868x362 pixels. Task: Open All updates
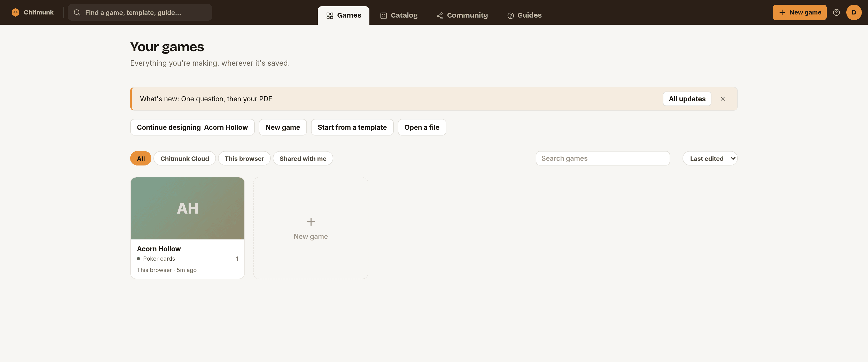687,99
